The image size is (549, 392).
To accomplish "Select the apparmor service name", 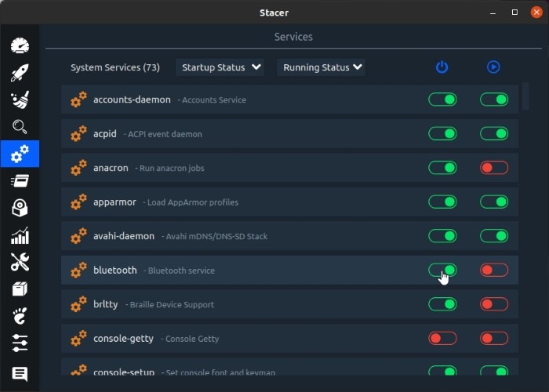I will click(x=115, y=202).
